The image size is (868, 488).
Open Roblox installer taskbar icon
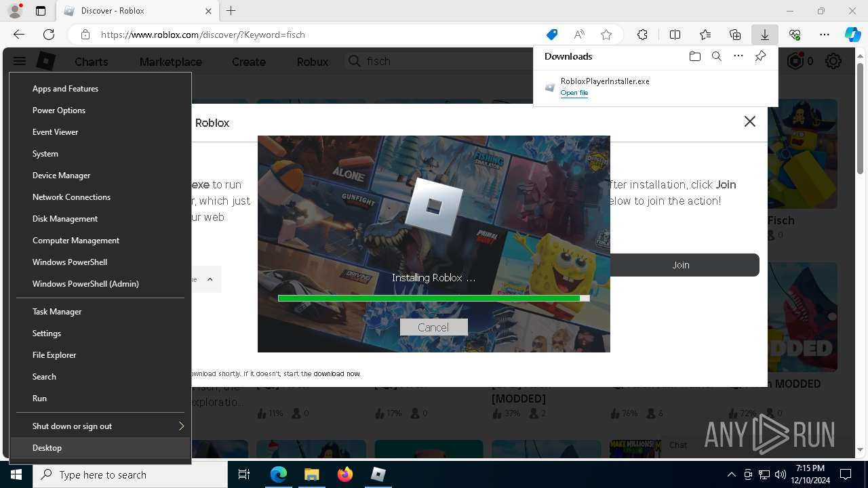click(378, 474)
